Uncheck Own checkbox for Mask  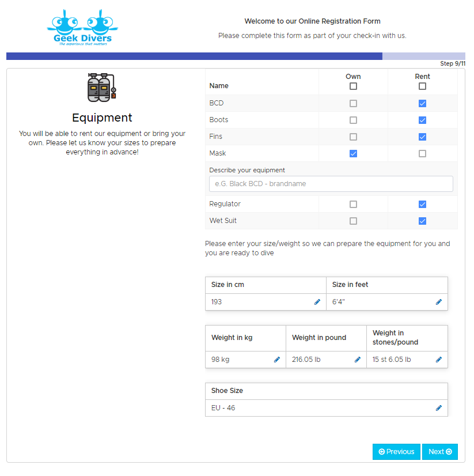click(x=353, y=154)
